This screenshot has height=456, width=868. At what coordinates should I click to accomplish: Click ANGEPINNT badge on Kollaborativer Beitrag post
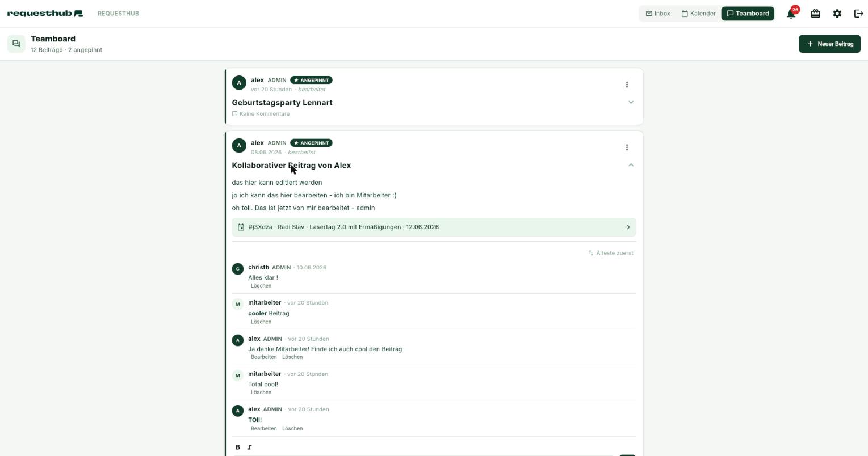(x=311, y=143)
